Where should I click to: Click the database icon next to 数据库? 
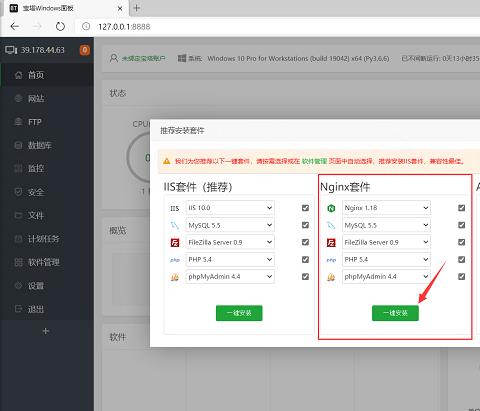click(x=19, y=145)
